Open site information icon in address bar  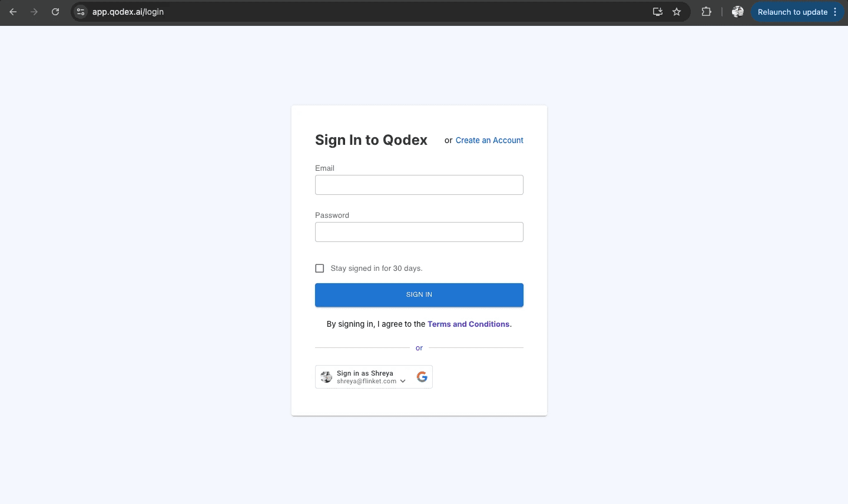[81, 12]
